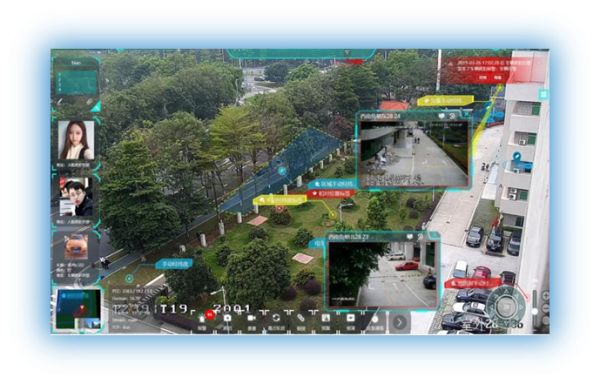Expand toolbar with right chevron button
The height and width of the screenshot is (384, 600).
point(399,322)
